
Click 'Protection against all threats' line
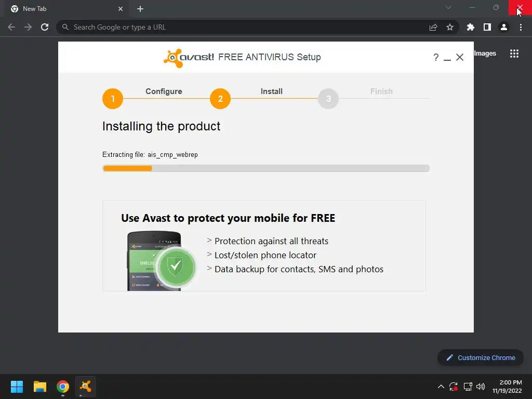tap(271, 241)
